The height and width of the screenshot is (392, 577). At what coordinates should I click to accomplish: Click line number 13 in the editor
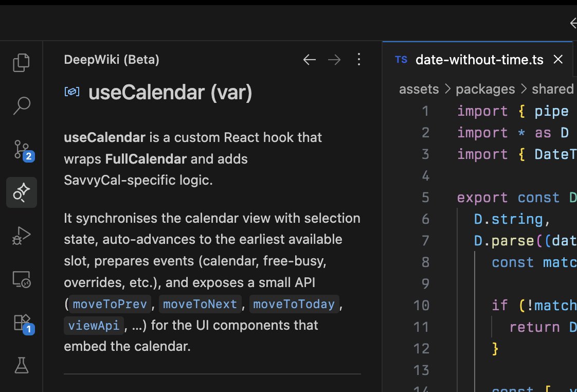pos(421,370)
